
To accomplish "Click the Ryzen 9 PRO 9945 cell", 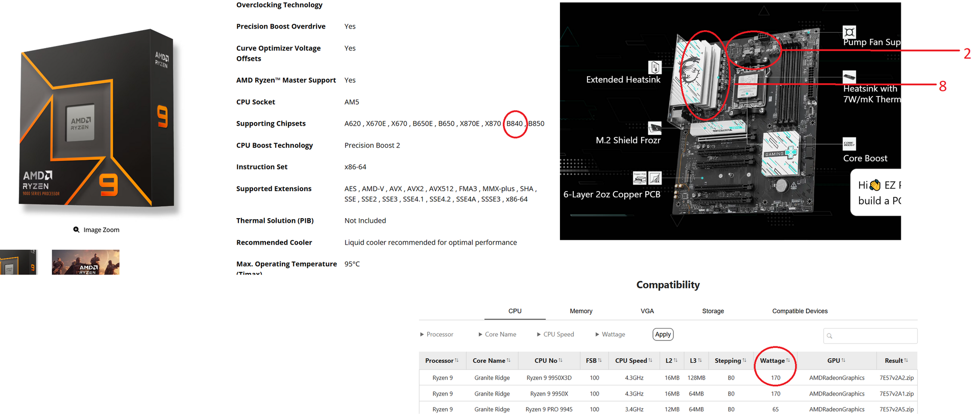I will pyautogui.click(x=549, y=410).
